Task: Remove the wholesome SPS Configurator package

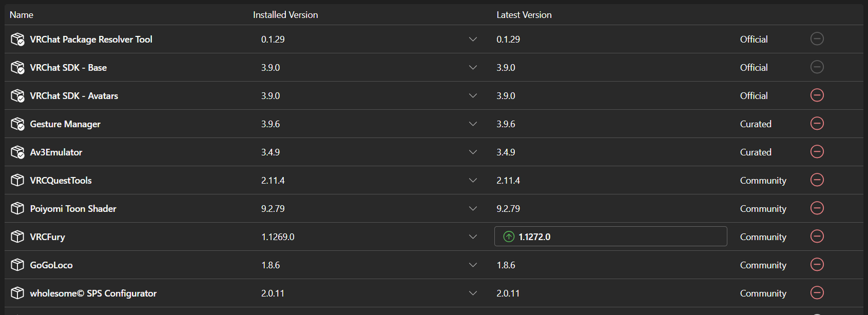Action: (x=817, y=293)
